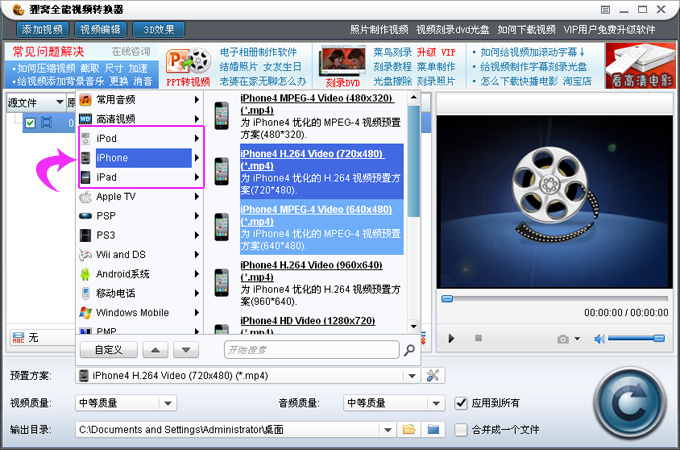
Task: Click phone icon beside the 480x320 preset
Action: [222, 116]
